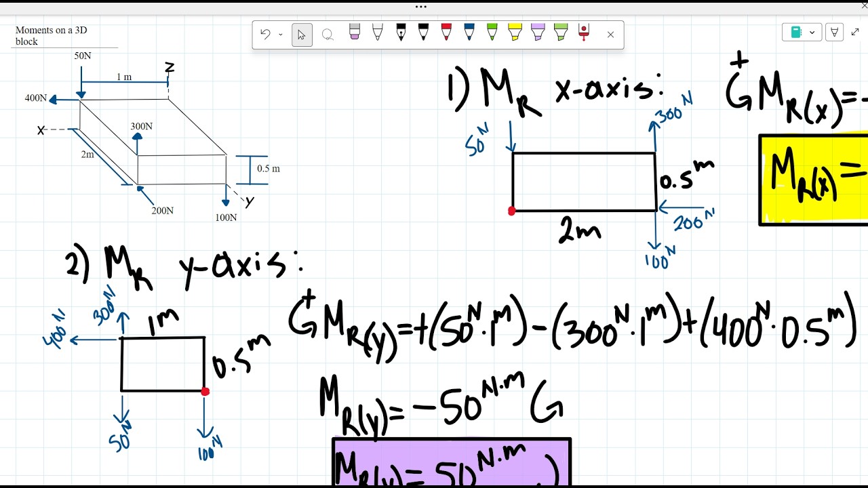Click the undo arrow in drawing toolbar
This screenshot has width=868, height=488.
tap(265, 35)
